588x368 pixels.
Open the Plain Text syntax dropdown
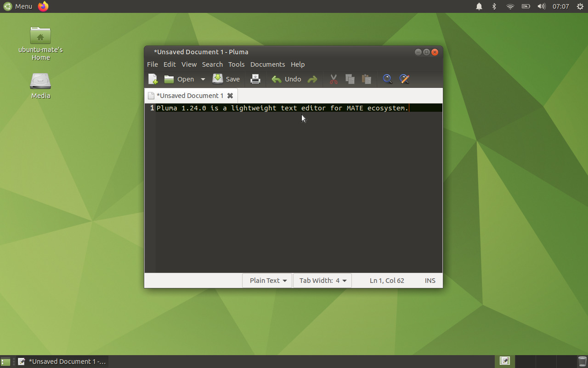tap(267, 281)
